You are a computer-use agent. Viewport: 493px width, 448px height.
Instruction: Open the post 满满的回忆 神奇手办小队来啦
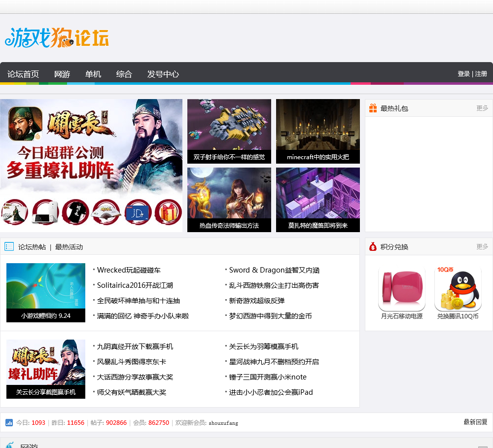tap(143, 316)
